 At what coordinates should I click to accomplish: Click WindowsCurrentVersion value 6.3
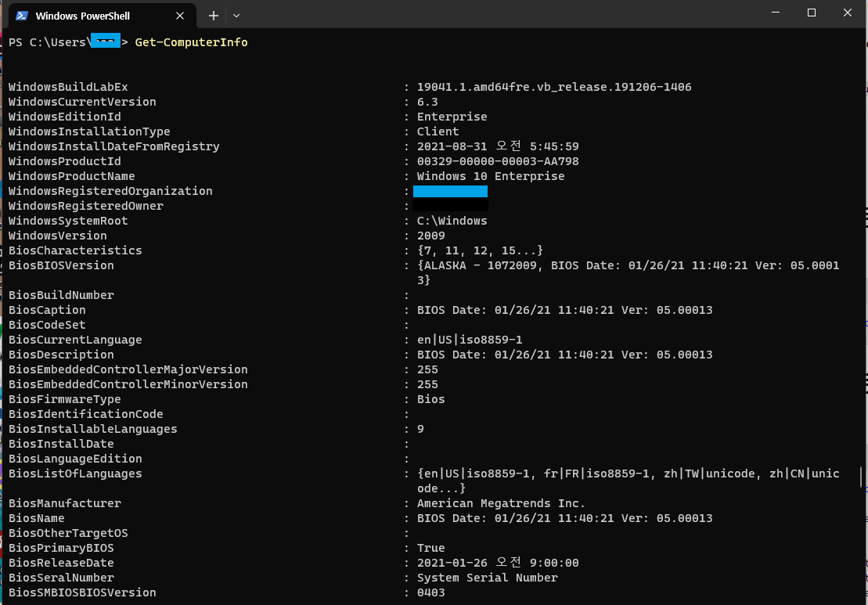pos(427,102)
